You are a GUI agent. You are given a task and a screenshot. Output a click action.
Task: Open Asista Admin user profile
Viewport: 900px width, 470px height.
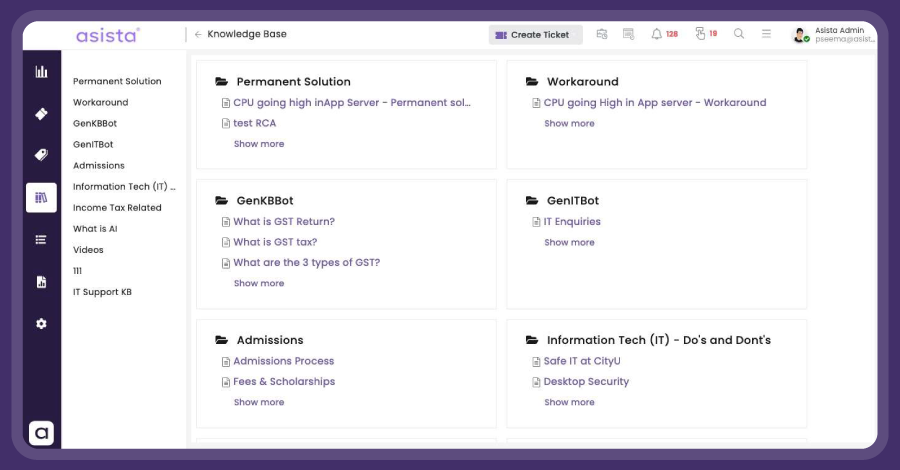point(833,34)
